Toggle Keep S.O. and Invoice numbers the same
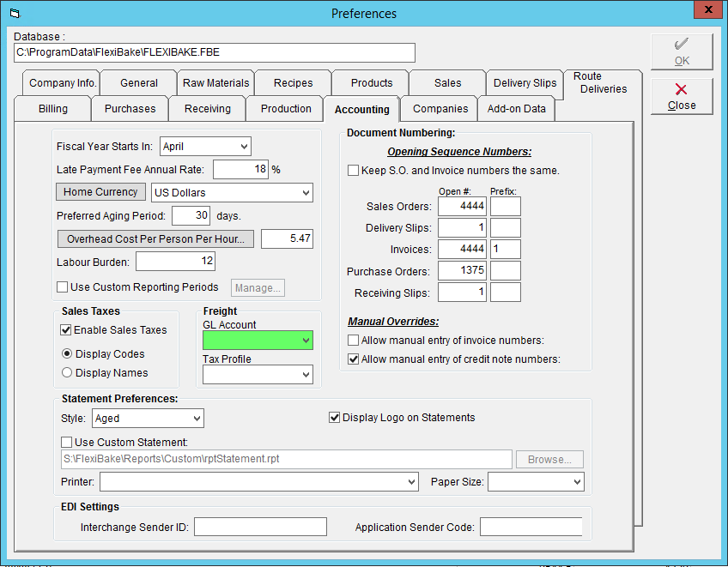 [354, 171]
